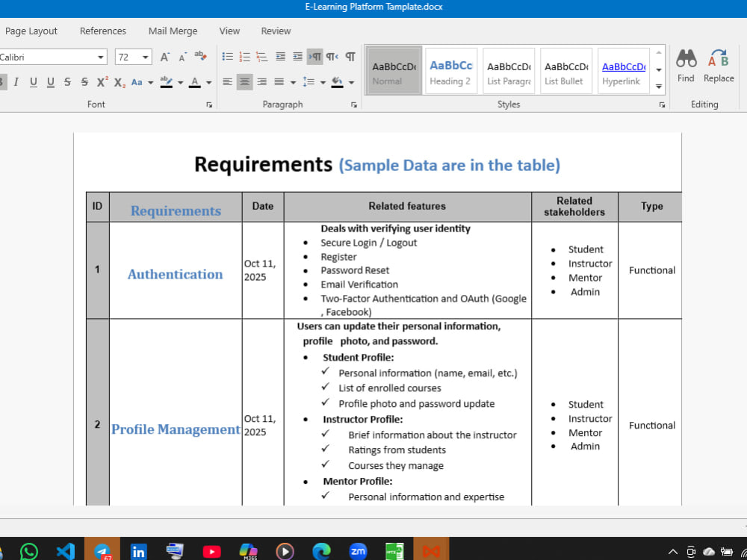The width and height of the screenshot is (747, 560).
Task: Apply the font color
Action: pos(194,82)
